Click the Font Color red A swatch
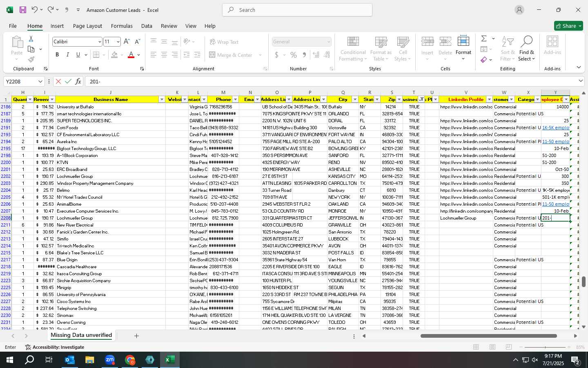Viewport: 588px width, 368px height. click(131, 55)
